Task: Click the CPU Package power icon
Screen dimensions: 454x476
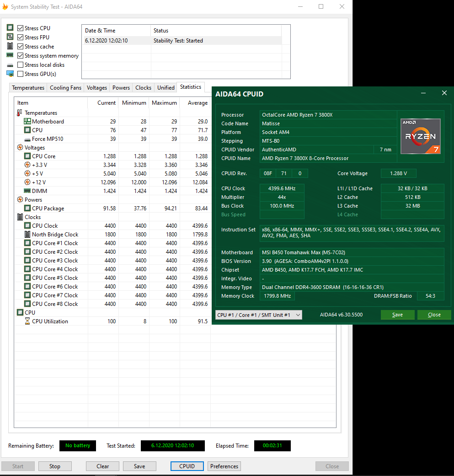Action: click(x=27, y=208)
